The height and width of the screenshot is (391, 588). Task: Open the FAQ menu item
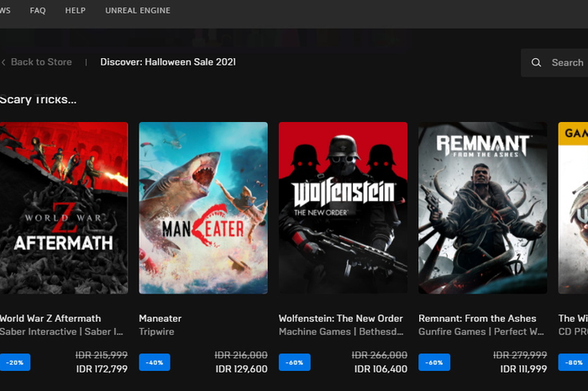click(38, 10)
